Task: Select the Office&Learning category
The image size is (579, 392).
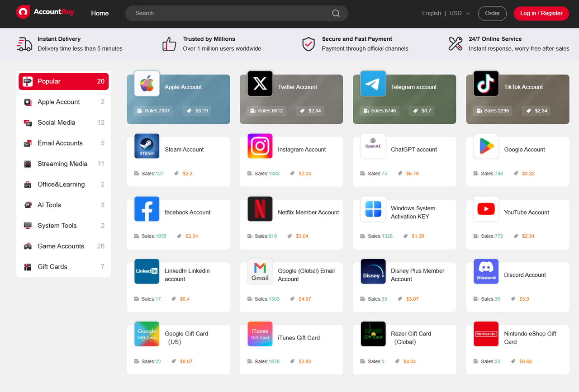Action: click(64, 184)
